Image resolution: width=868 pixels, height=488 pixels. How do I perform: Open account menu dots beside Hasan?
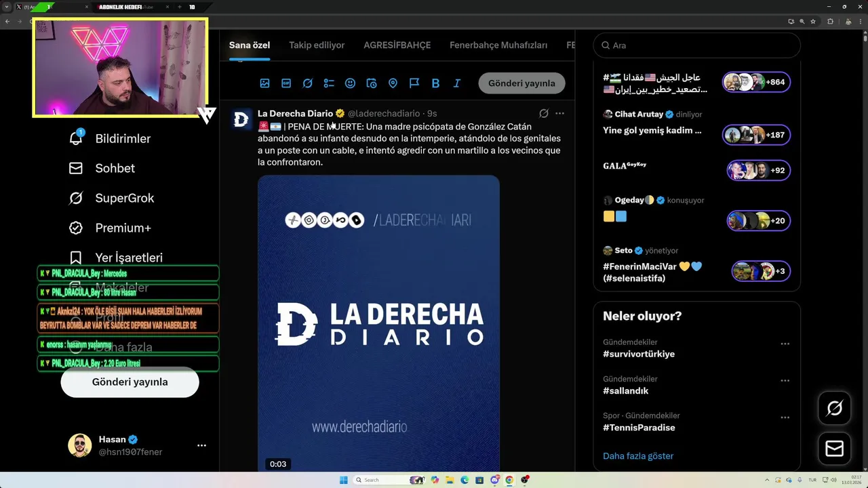pyautogui.click(x=201, y=445)
